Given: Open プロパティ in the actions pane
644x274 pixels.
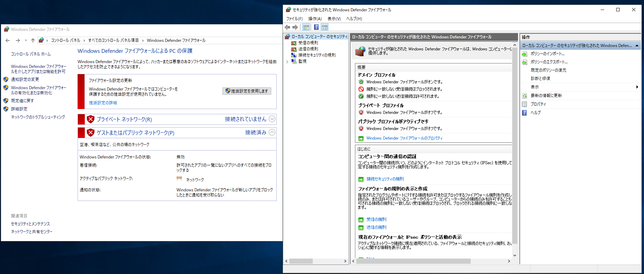Looking at the screenshot, I should (538, 104).
